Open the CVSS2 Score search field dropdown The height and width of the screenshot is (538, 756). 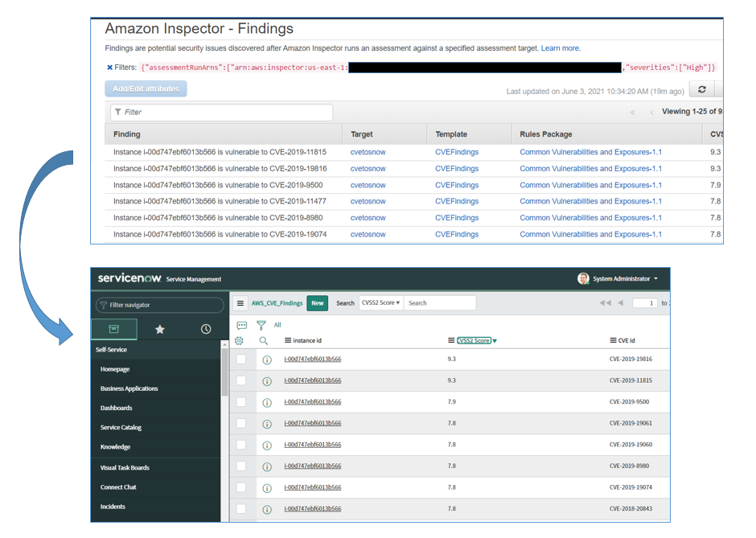tap(381, 302)
